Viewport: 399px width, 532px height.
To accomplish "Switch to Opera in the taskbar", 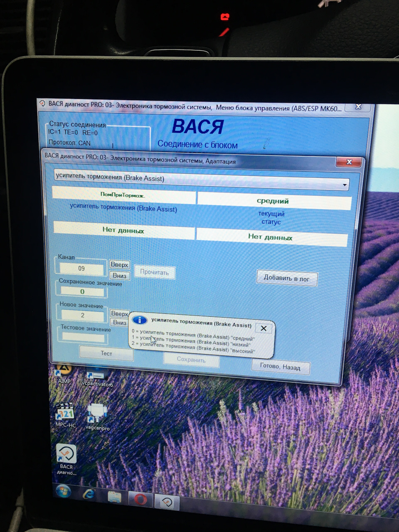I will point(140,499).
